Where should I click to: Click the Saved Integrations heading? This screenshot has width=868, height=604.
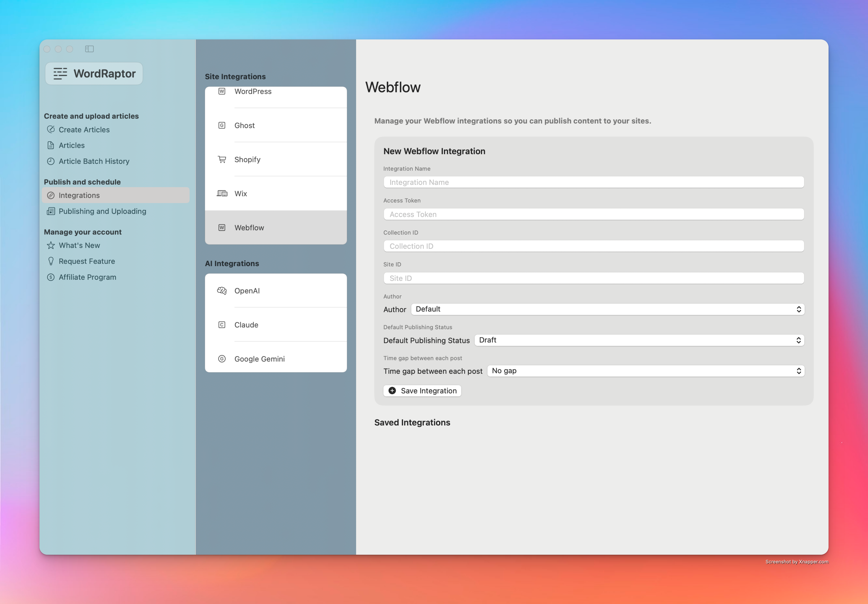pyautogui.click(x=412, y=422)
